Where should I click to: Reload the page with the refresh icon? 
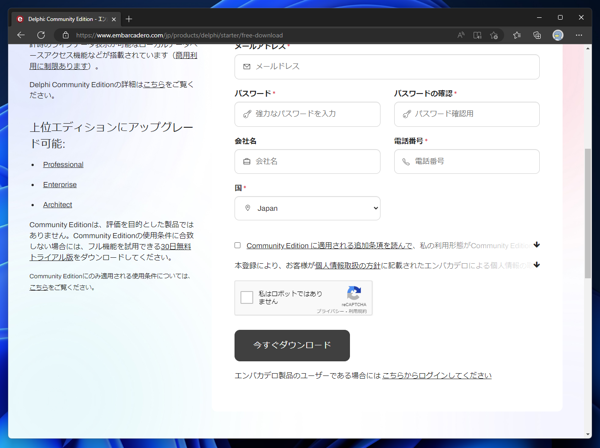(x=41, y=35)
